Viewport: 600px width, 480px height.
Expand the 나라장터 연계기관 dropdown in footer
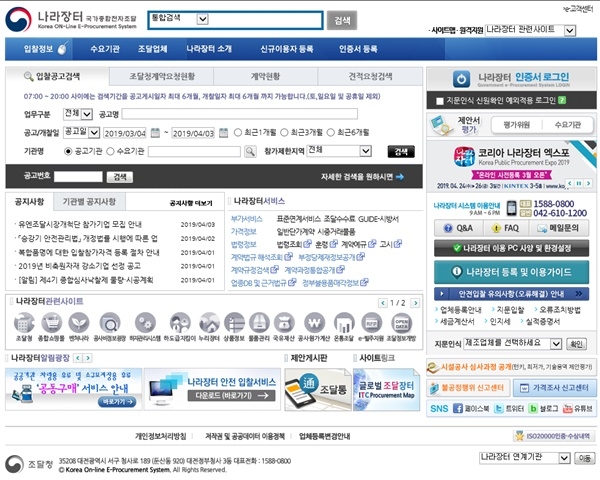point(564,458)
